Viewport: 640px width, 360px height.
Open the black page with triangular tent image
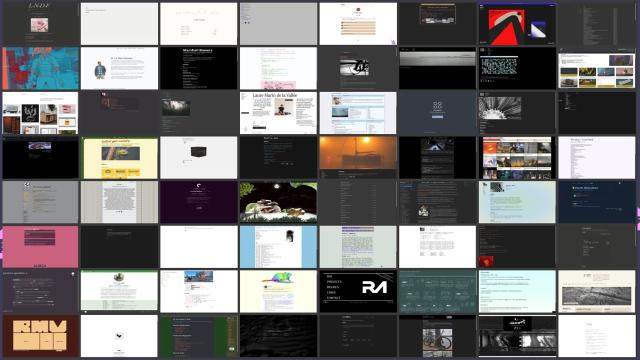(x=438, y=158)
